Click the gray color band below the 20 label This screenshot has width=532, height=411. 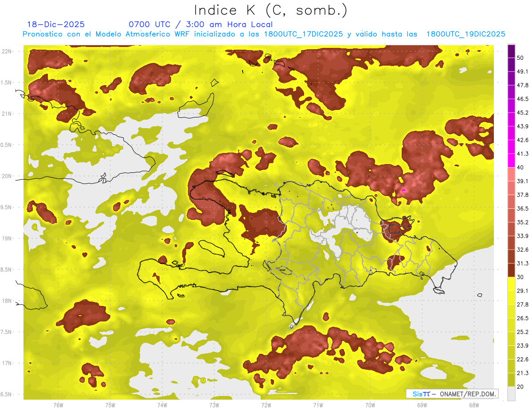(x=512, y=393)
